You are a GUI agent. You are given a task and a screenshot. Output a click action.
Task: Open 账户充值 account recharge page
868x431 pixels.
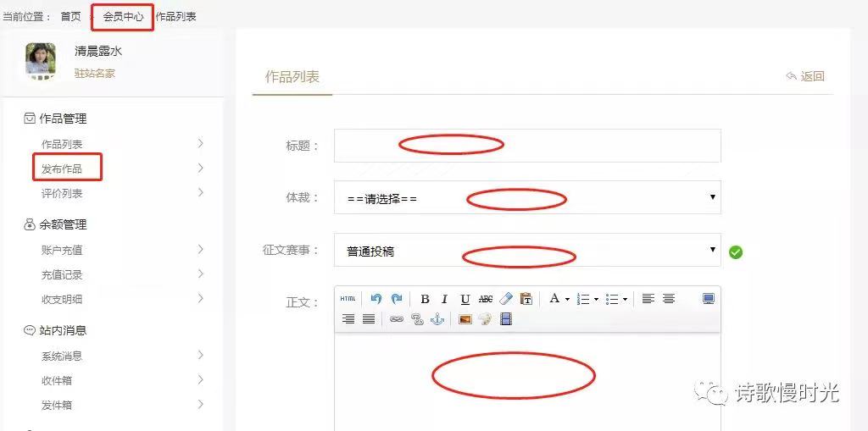(62, 250)
